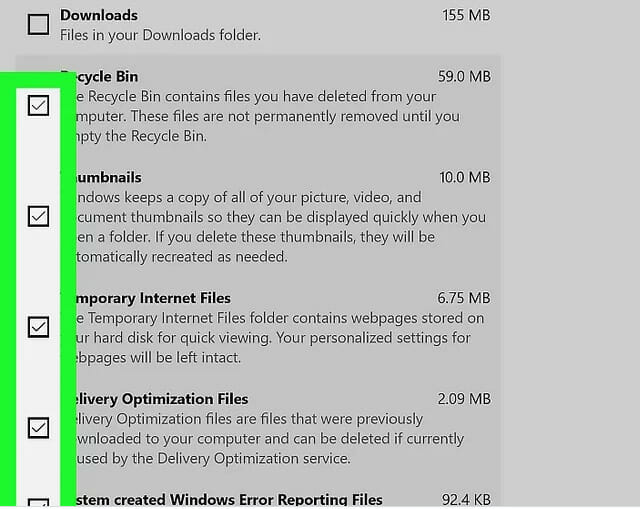The height and width of the screenshot is (509, 640).
Task: Uncheck the Recycle Bin checkbox
Action: coord(38,105)
